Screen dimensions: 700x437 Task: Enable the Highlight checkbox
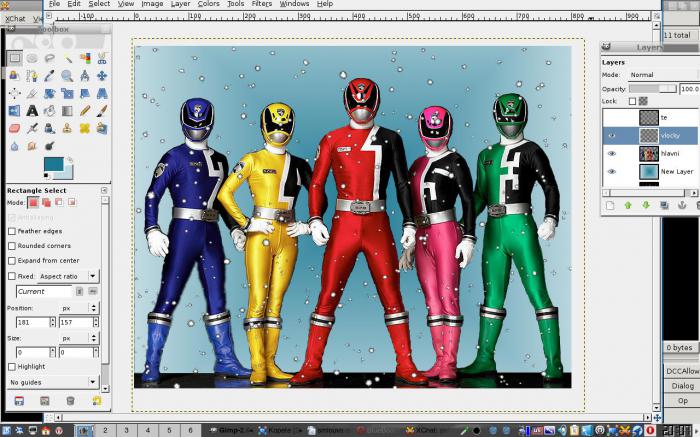tap(12, 367)
